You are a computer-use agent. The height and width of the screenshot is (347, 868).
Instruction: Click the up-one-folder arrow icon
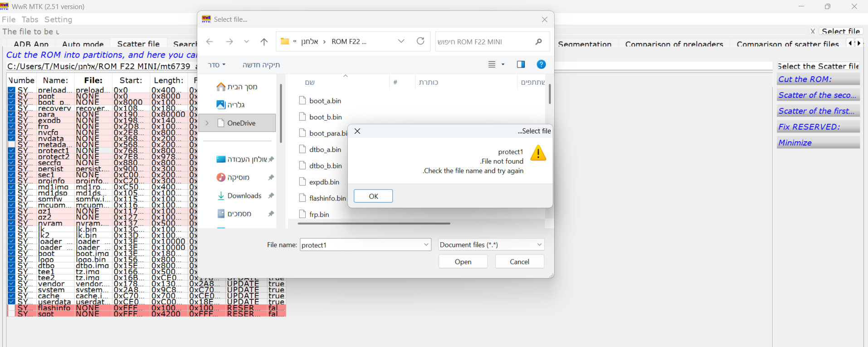tap(264, 42)
